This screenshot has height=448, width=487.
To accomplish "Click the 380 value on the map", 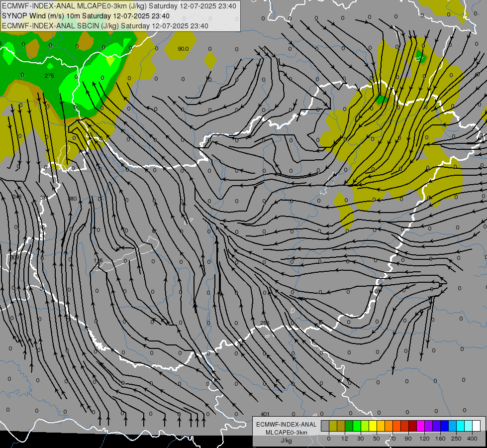I will tap(72, 199).
